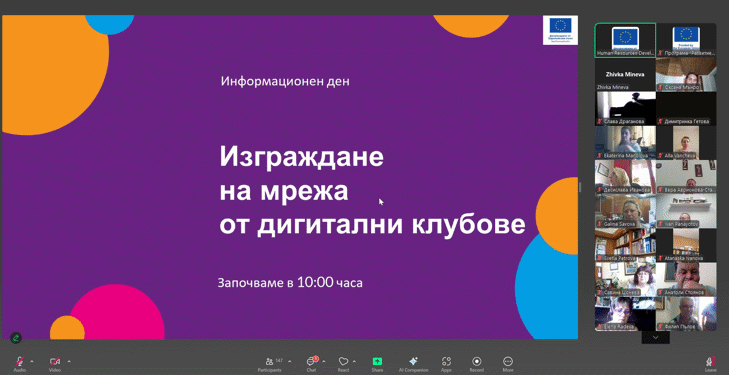
Task: Click the red chat notification badge
Action: point(316,358)
